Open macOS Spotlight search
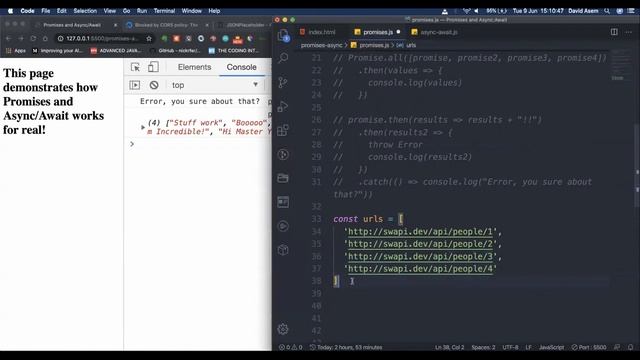The image size is (640, 360). [607, 11]
